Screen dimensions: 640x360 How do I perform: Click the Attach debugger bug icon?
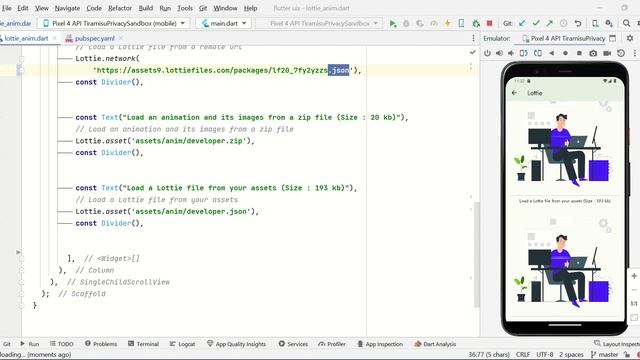coord(476,24)
